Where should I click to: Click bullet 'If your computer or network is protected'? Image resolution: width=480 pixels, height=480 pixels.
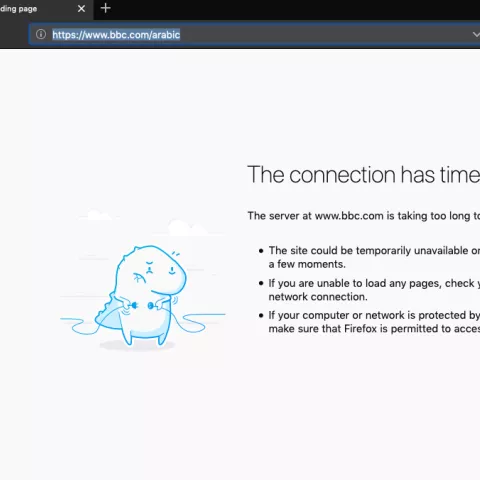[368, 315]
